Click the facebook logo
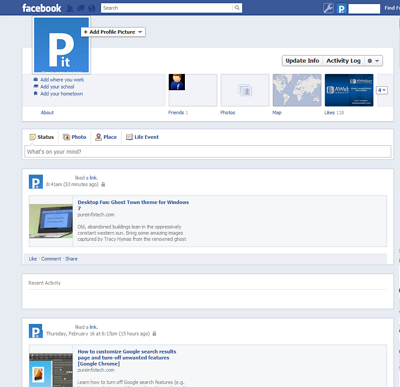Image resolution: width=400 pixels, height=387 pixels. click(42, 8)
